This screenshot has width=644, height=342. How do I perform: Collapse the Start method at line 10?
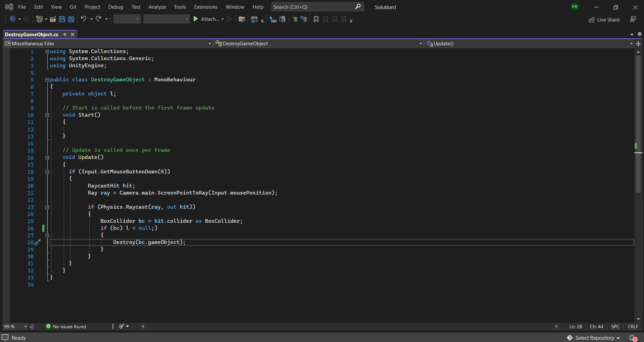47,115
